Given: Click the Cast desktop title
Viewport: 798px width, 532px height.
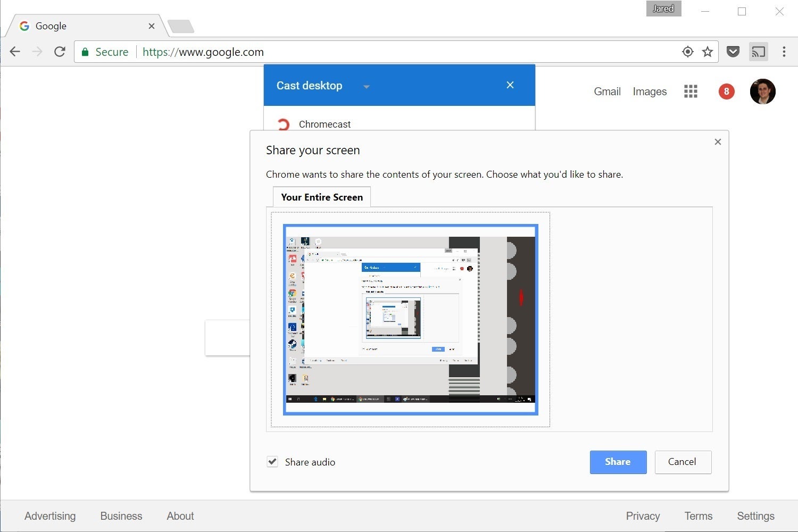Looking at the screenshot, I should pyautogui.click(x=309, y=86).
